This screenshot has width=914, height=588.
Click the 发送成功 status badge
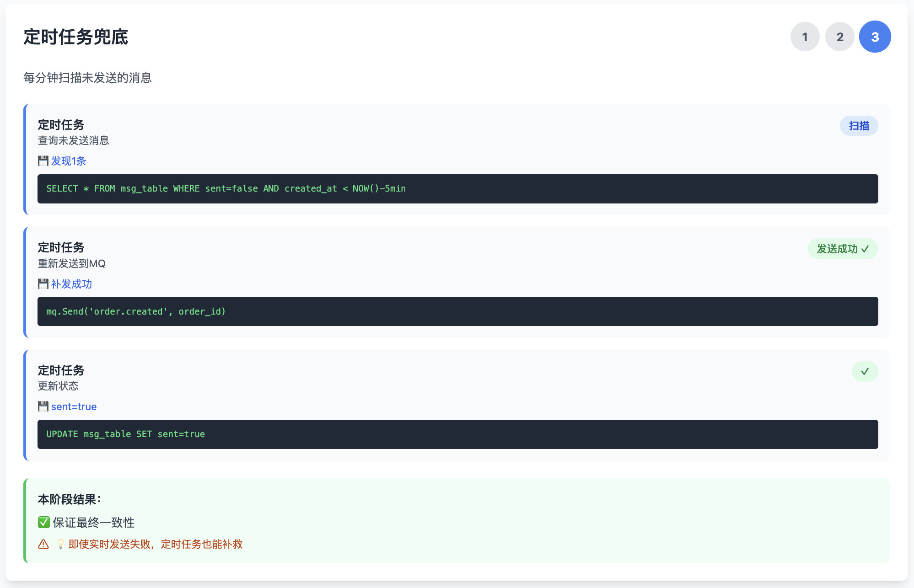[842, 249]
